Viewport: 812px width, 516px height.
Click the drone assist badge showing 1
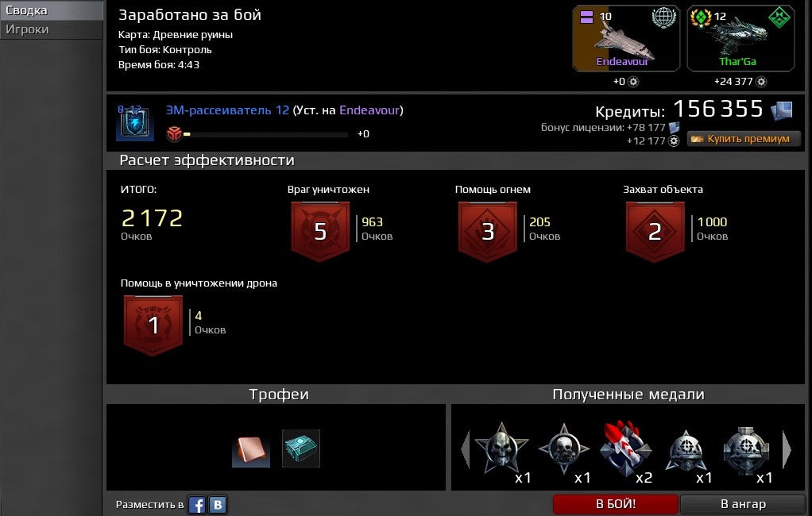[153, 325]
